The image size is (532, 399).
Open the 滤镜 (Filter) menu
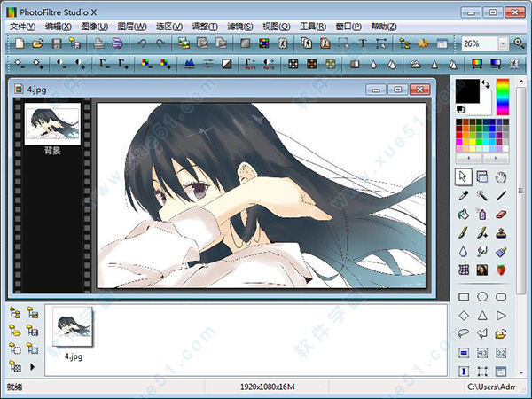pyautogui.click(x=240, y=27)
